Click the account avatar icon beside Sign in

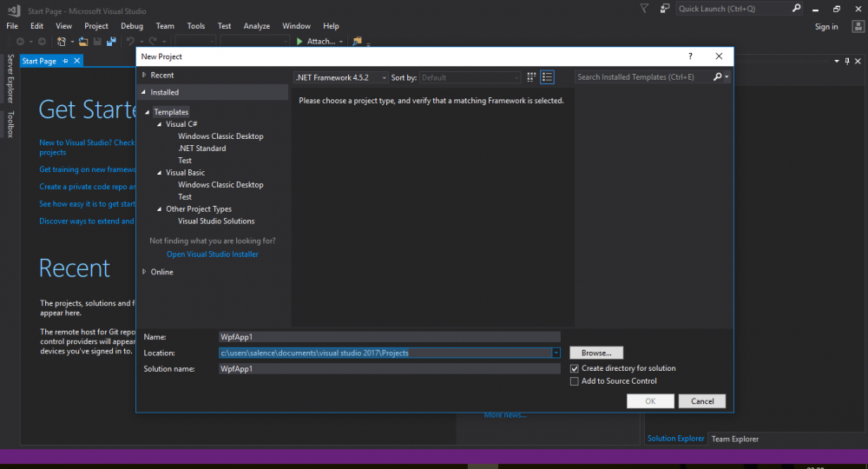[x=858, y=27]
